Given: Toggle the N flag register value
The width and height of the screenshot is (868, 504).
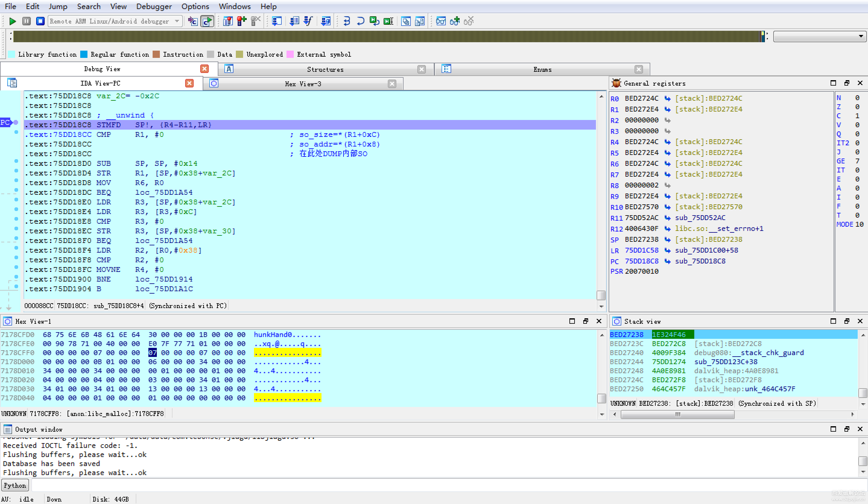Looking at the screenshot, I should pos(857,98).
